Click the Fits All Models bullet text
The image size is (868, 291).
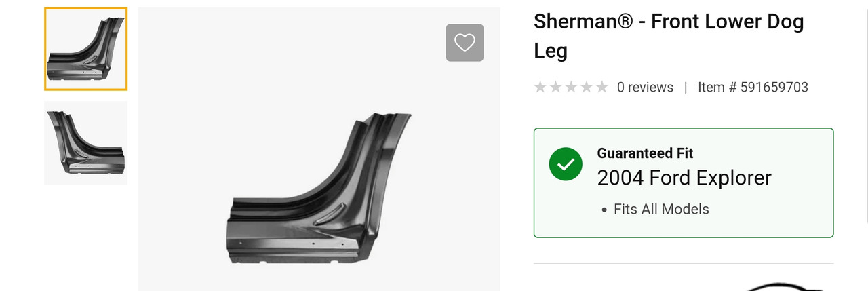coord(661,209)
